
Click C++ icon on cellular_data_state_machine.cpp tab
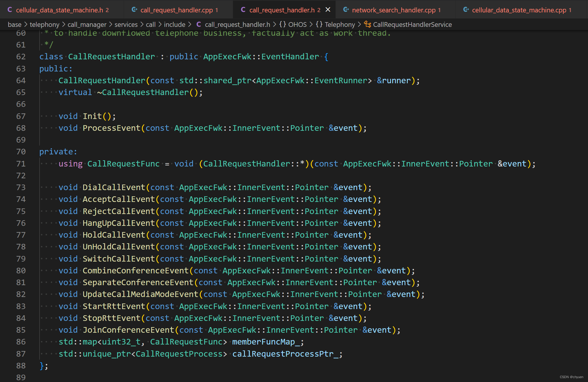[466, 10]
